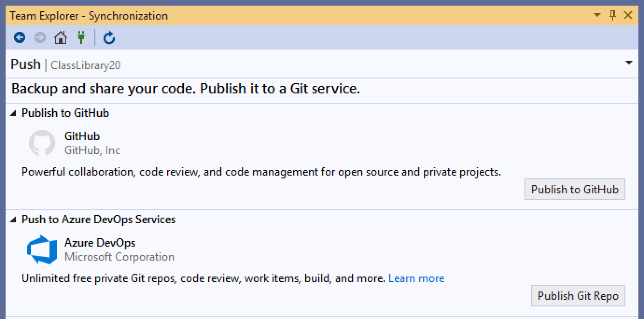Viewport: 644px width, 319px height.
Task: Click the Back navigation arrow icon
Action: [20, 37]
